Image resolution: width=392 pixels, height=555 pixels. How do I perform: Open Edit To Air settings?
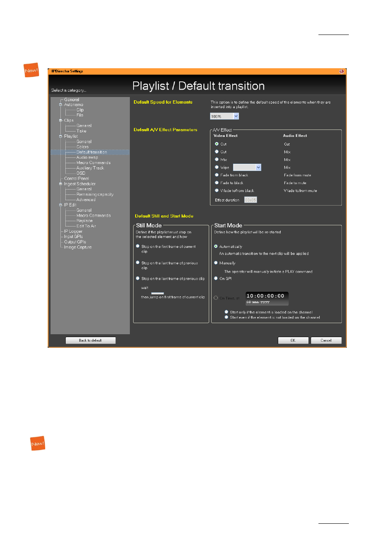[86, 226]
